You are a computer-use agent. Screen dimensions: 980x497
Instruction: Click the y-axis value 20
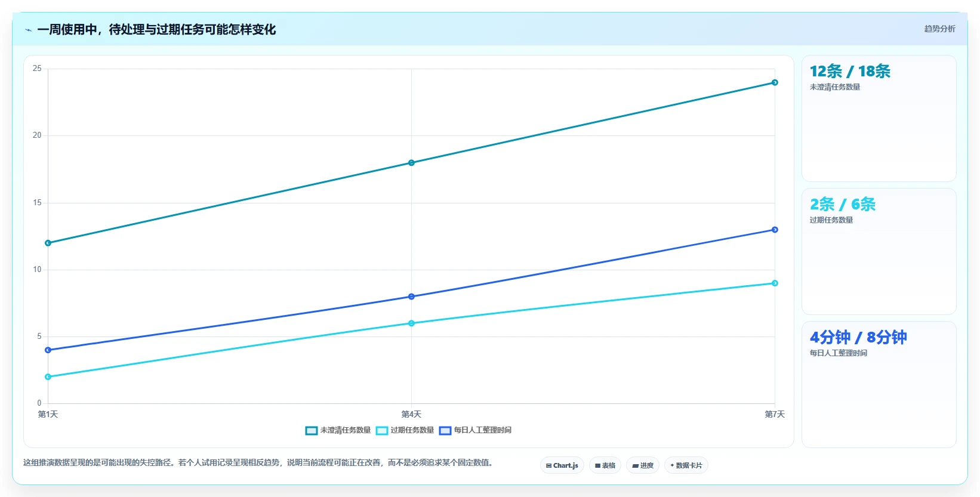[x=37, y=135]
